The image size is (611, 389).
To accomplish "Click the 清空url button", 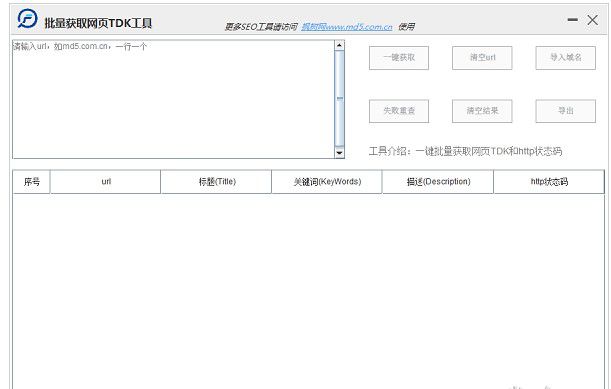I will 482,58.
